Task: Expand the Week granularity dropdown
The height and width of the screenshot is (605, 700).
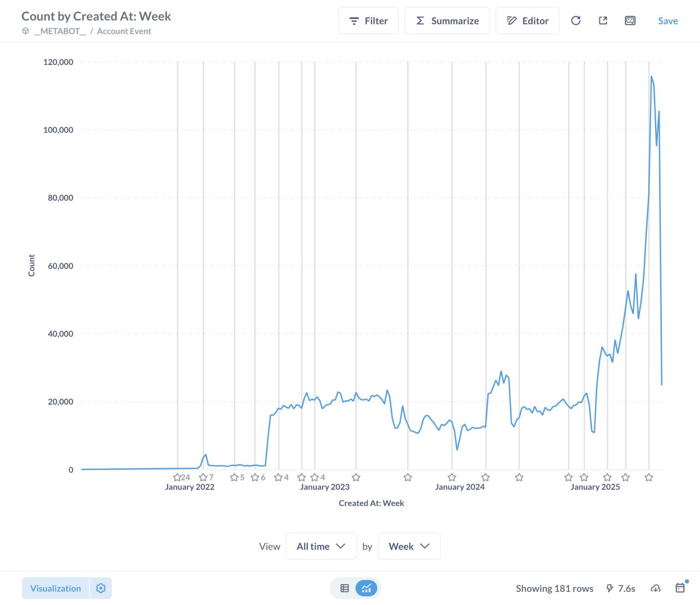Action: coord(409,546)
